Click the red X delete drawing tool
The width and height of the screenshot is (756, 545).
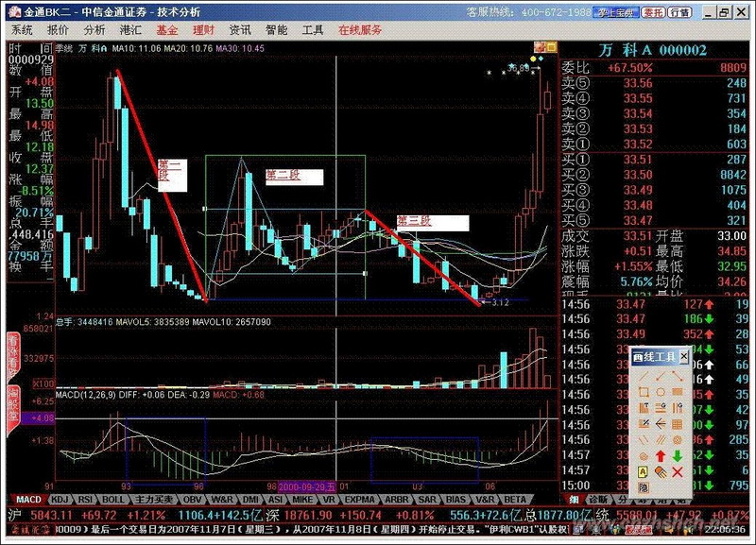[677, 471]
